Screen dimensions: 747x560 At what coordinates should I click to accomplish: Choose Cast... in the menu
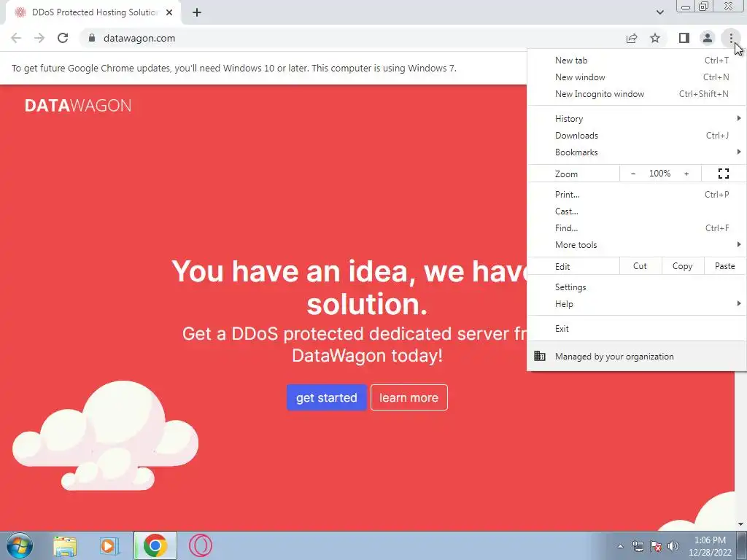[x=636, y=211]
